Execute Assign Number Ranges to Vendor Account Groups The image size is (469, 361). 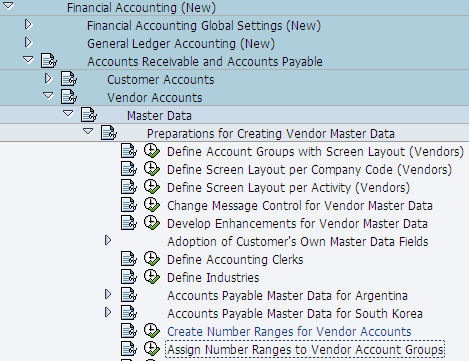click(152, 349)
